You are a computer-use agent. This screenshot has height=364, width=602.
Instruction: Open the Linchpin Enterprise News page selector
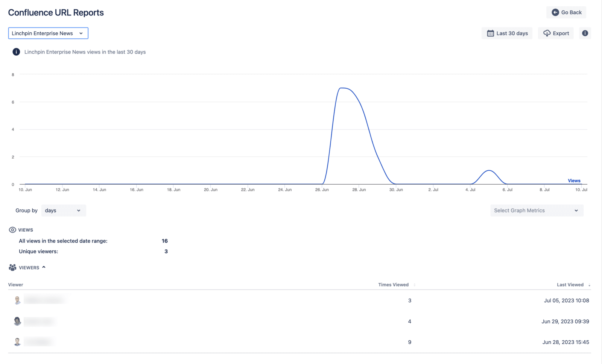click(48, 33)
